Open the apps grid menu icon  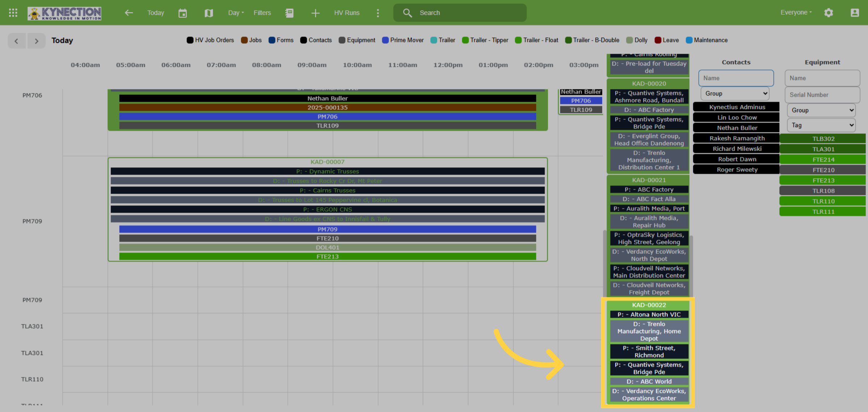tap(13, 13)
